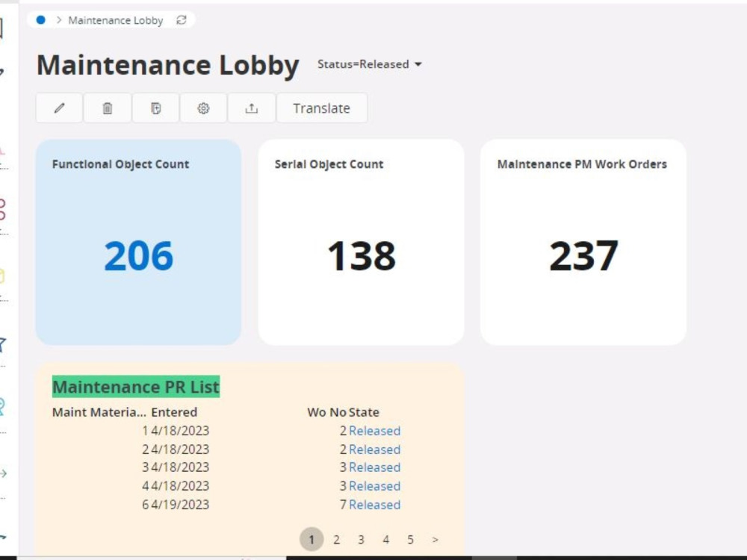The width and height of the screenshot is (747, 560).
Task: Go to page 4 of PR list
Action: (x=386, y=540)
